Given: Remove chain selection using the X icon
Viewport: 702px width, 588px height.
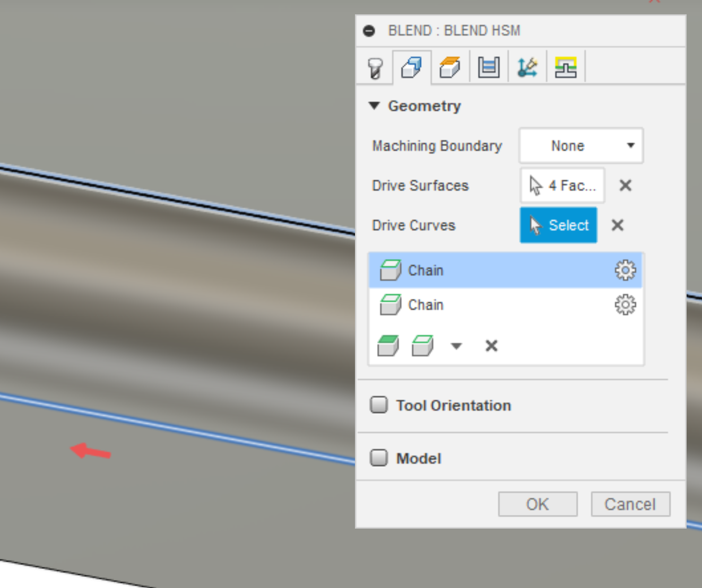Looking at the screenshot, I should [x=491, y=346].
